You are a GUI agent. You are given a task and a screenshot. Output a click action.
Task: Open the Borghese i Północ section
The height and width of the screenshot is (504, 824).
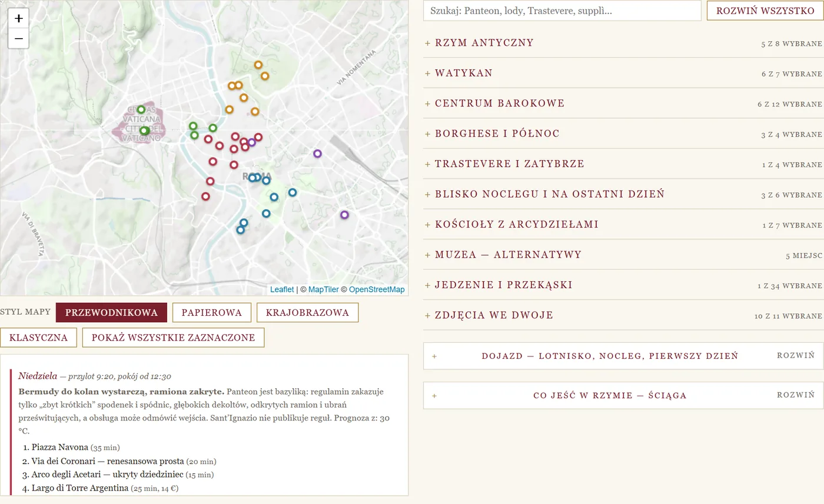pos(623,133)
